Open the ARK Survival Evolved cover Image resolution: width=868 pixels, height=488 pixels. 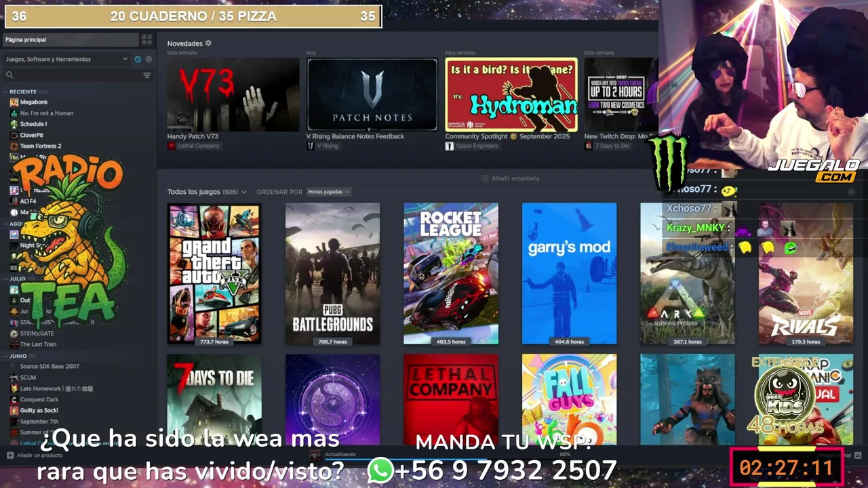688,274
